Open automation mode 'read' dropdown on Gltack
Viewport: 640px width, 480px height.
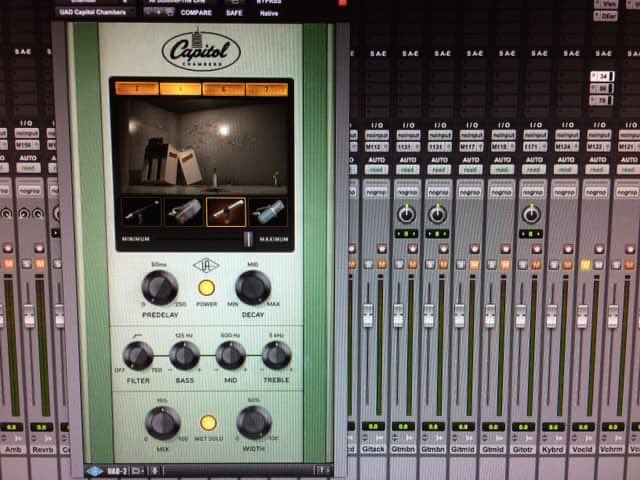[x=376, y=169]
